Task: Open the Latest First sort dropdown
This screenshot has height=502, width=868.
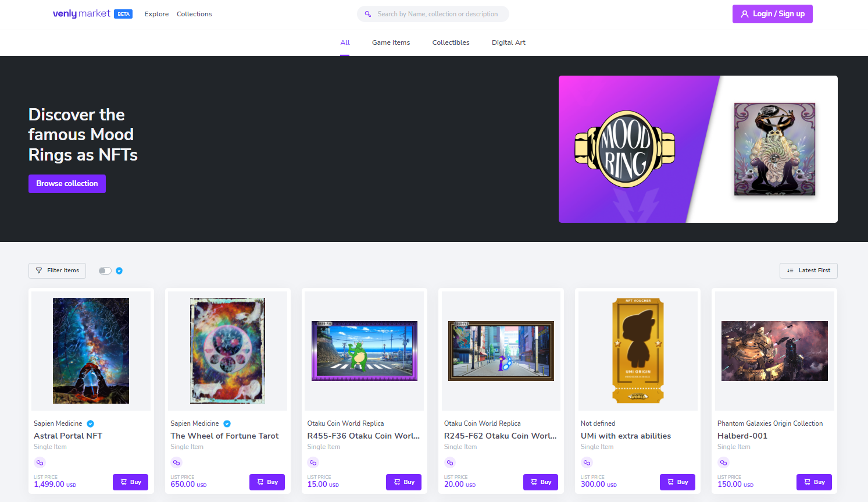Action: tap(808, 270)
